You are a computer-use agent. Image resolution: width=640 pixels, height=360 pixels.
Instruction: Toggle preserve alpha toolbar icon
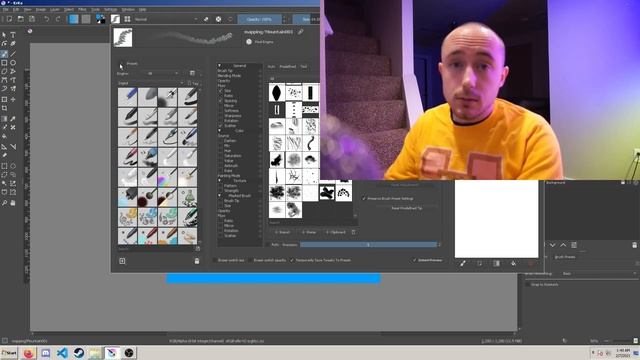[x=218, y=19]
